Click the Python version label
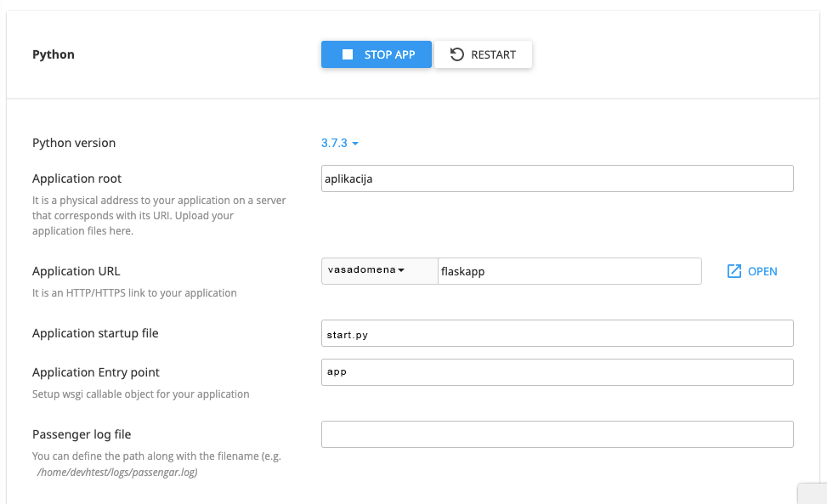The image size is (827, 504). tap(74, 143)
